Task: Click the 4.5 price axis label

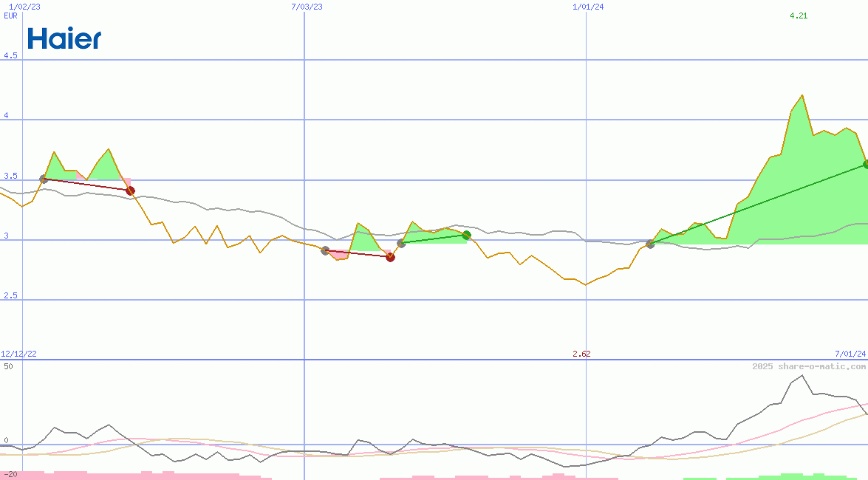Action: point(10,55)
